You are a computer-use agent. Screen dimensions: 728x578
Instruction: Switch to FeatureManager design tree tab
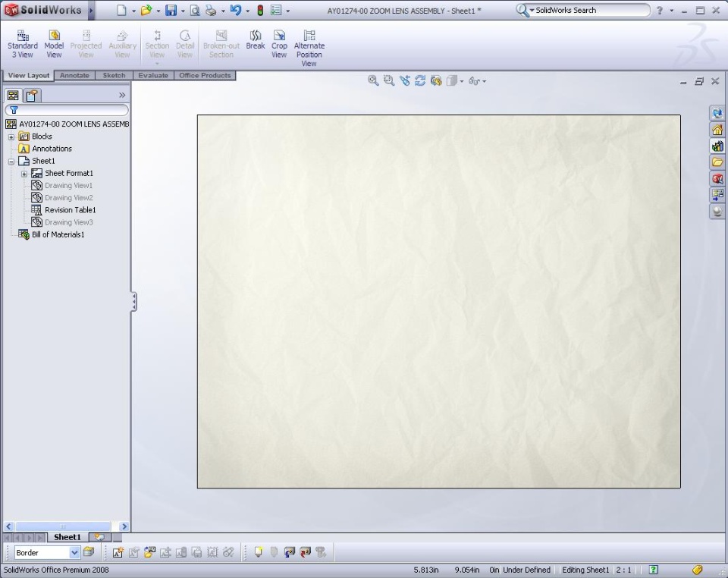click(x=13, y=95)
